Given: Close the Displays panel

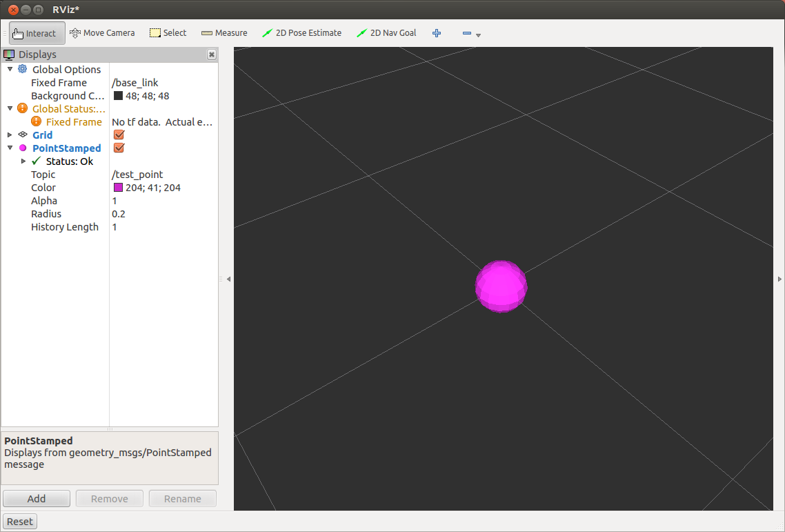Looking at the screenshot, I should [x=212, y=55].
